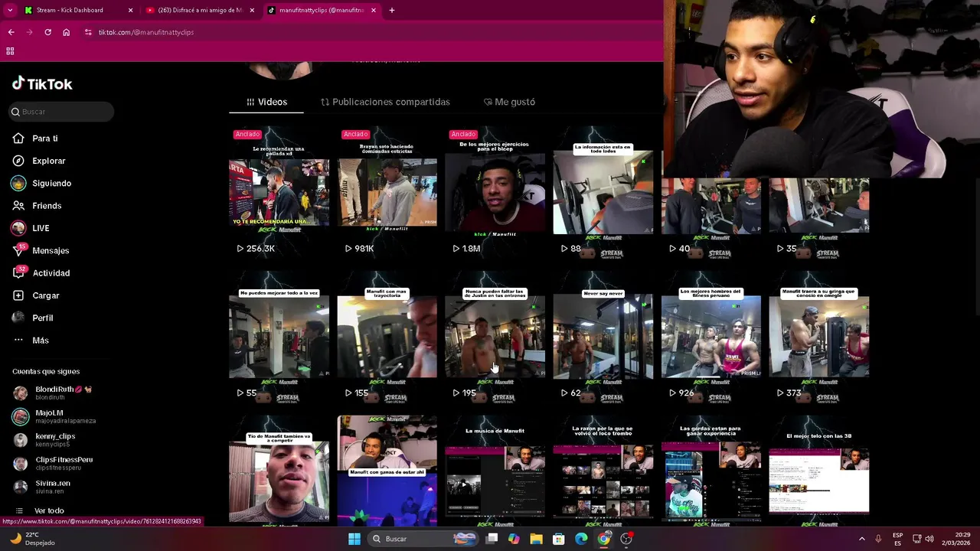The image size is (980, 551).
Task: Open video 'No puedes mejorar todo a la vez'
Action: pos(279,337)
